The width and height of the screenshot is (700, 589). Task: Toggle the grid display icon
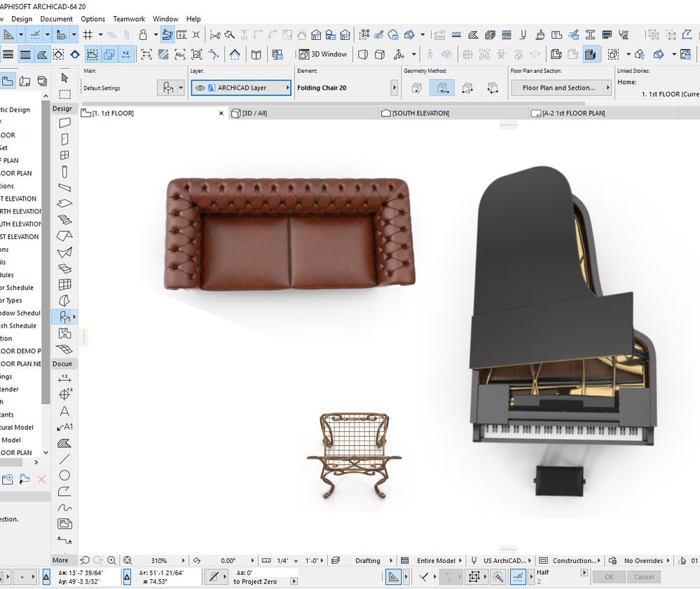pos(88,34)
